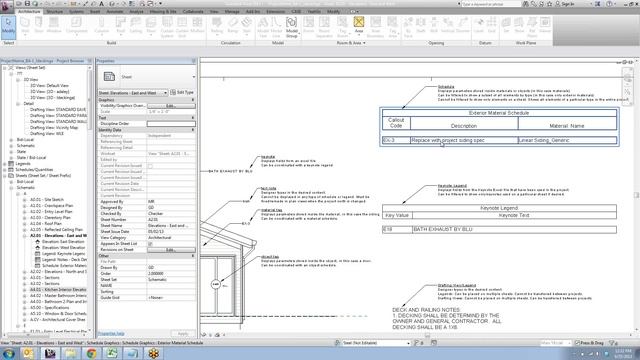Click the EX-3 callout code cell
Image resolution: width=640 pixels, height=360 pixels.
pos(396,140)
